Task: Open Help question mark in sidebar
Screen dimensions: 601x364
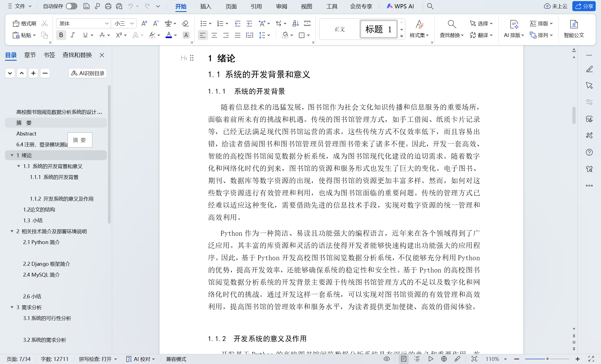Action: coord(589,152)
